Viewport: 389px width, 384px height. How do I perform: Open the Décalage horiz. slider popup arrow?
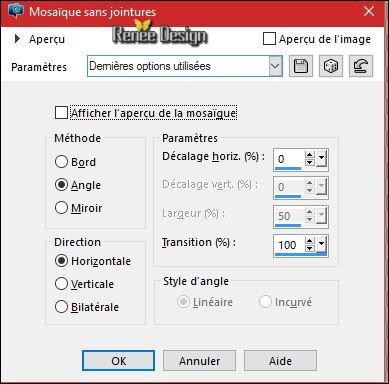321,159
